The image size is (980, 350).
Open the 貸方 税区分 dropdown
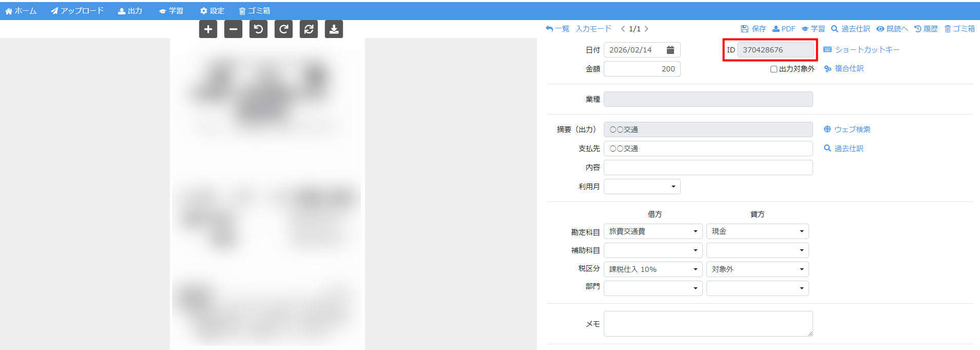click(757, 269)
